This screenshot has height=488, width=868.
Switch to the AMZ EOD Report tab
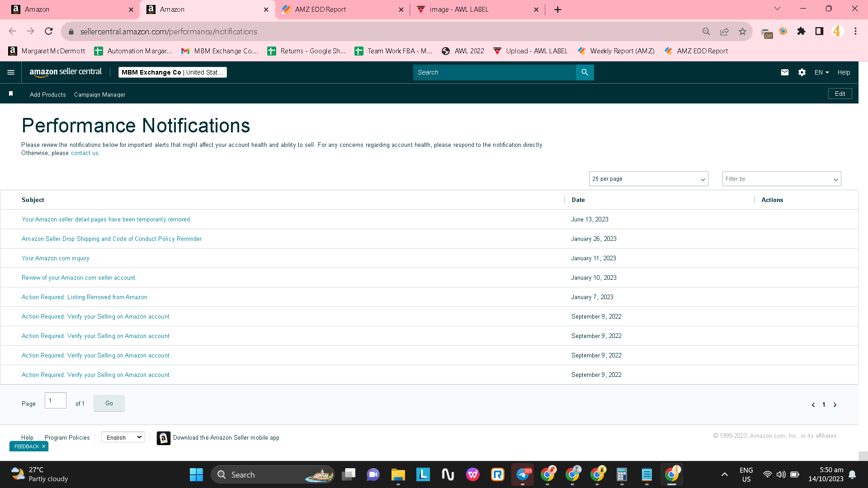click(342, 9)
